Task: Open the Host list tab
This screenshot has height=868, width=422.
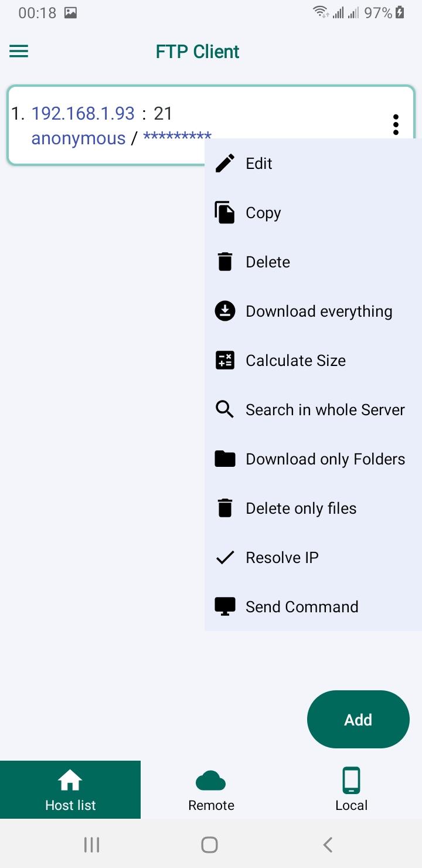Action: point(70,789)
